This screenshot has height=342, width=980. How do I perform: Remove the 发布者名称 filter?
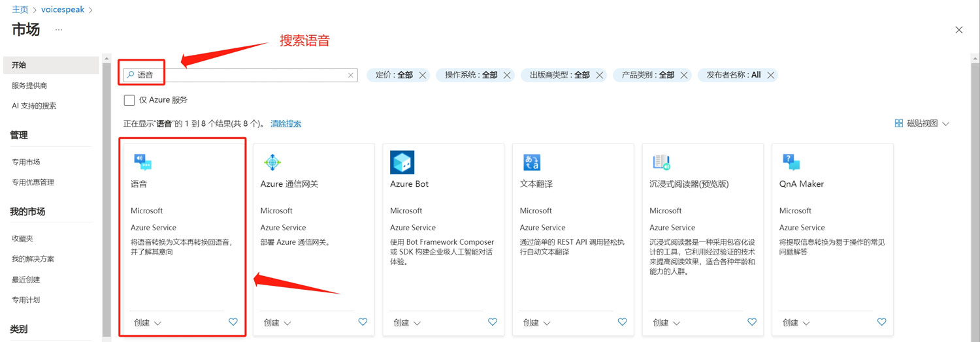[771, 75]
